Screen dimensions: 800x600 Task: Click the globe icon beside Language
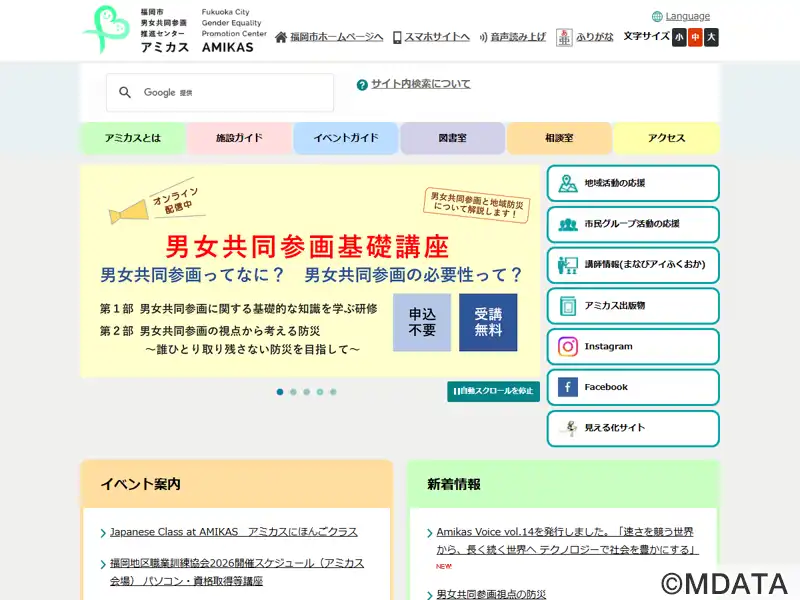point(657,17)
